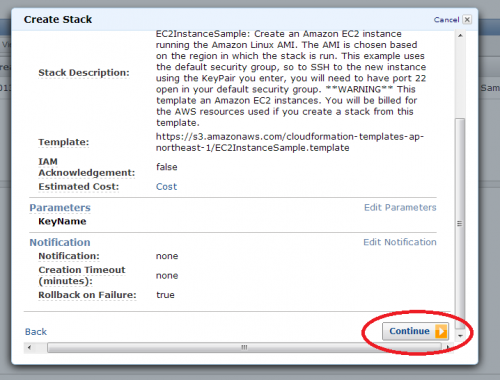The width and height of the screenshot is (500, 380).
Task: Open the Edit Notification link
Action: click(x=400, y=242)
